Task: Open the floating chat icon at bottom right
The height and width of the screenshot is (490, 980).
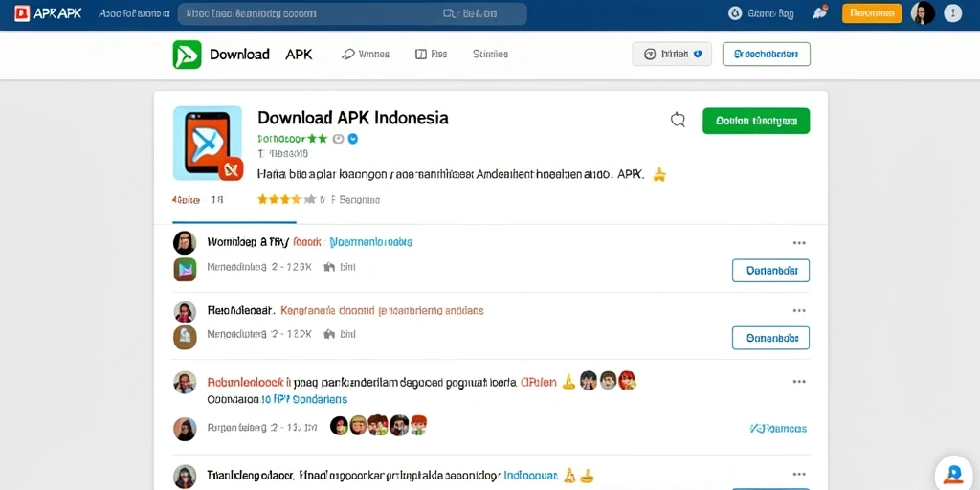Action: [x=953, y=473]
